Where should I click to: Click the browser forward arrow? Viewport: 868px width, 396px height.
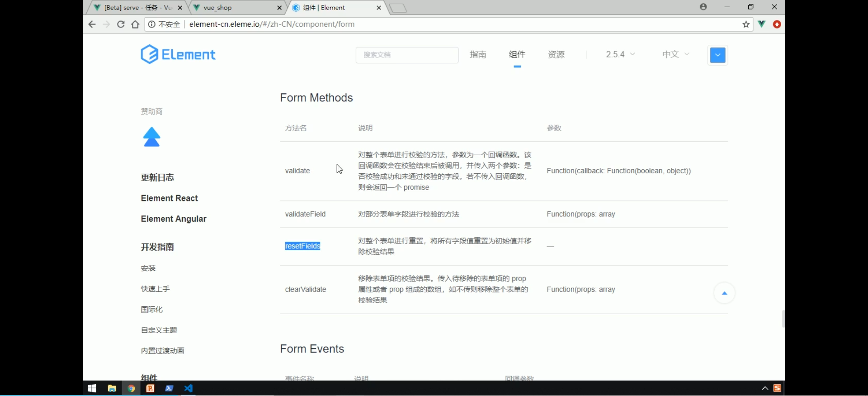click(106, 24)
